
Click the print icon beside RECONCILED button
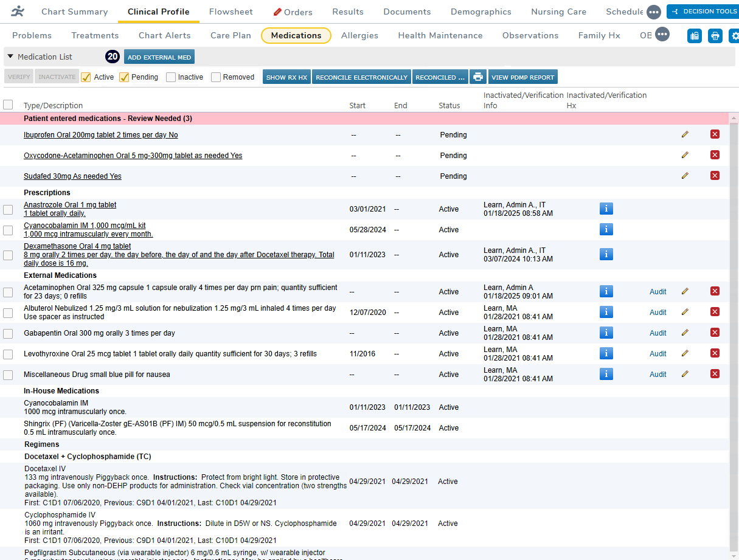478,77
